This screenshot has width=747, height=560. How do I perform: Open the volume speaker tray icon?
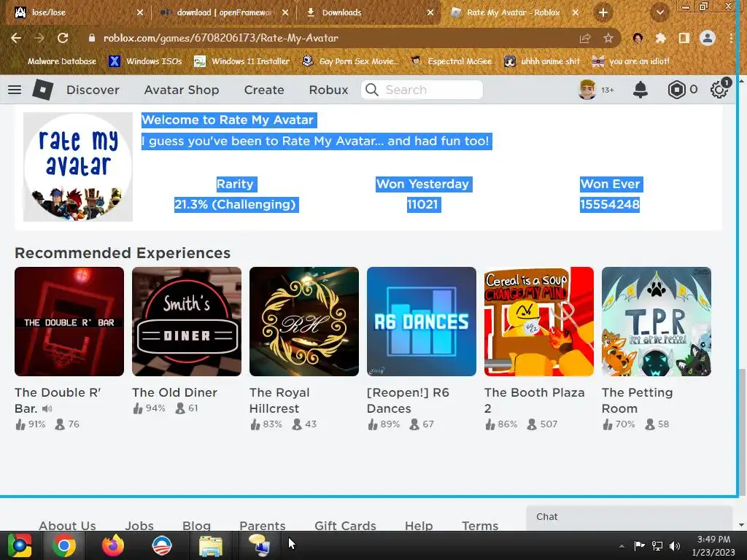(x=675, y=545)
